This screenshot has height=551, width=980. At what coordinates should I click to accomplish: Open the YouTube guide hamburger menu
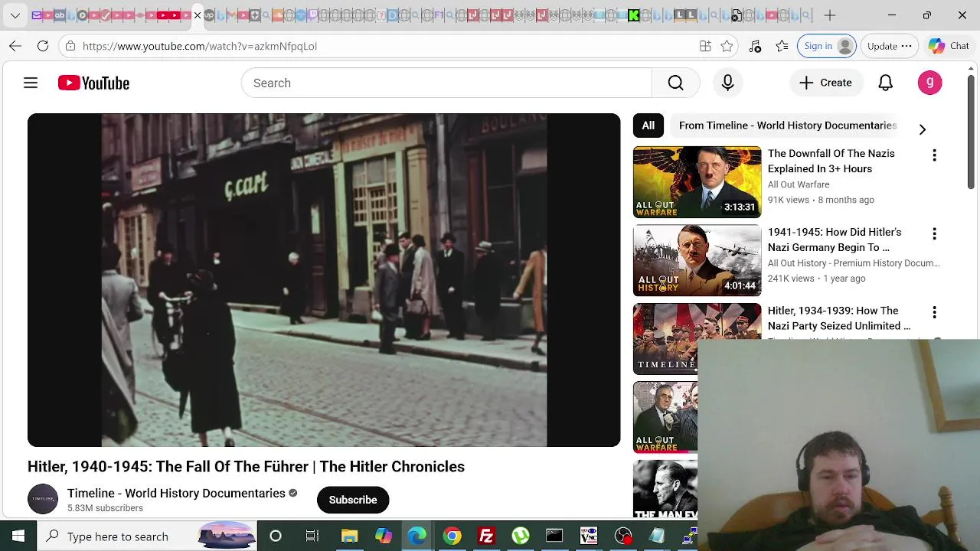pyautogui.click(x=31, y=83)
